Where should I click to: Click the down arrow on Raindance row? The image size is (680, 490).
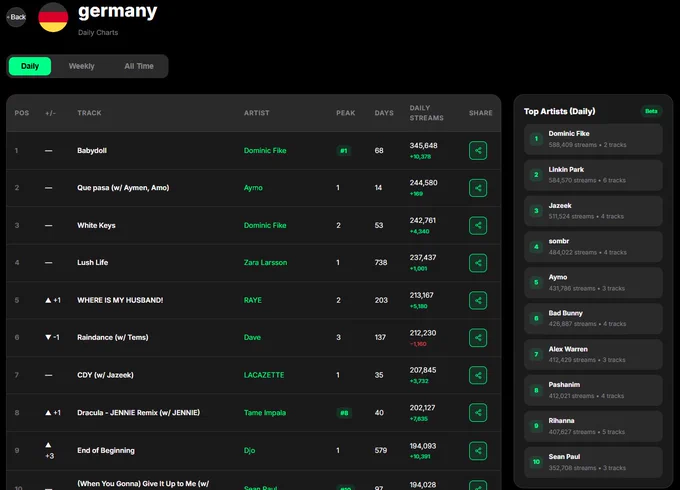point(48,337)
